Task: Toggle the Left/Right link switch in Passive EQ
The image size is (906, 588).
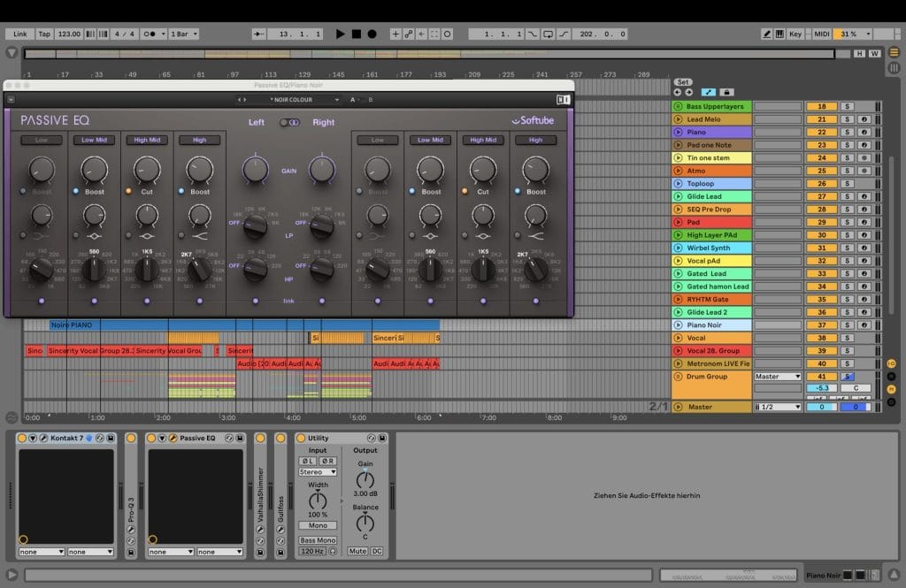Action: tap(289, 122)
